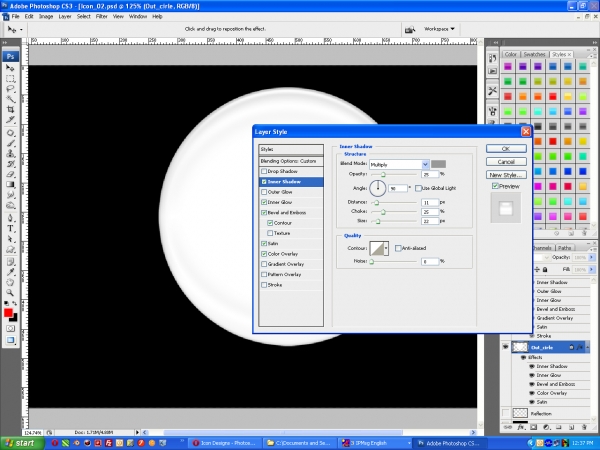Enable the Outer Glow checkbox in dialog
Viewport: 600px width, 450px height.
coord(264,192)
